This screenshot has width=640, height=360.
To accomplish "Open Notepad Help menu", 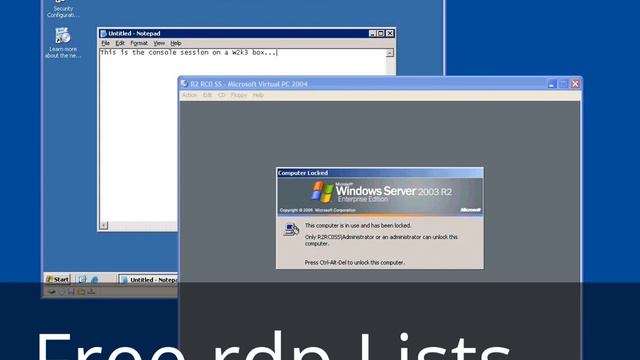I will point(176,43).
